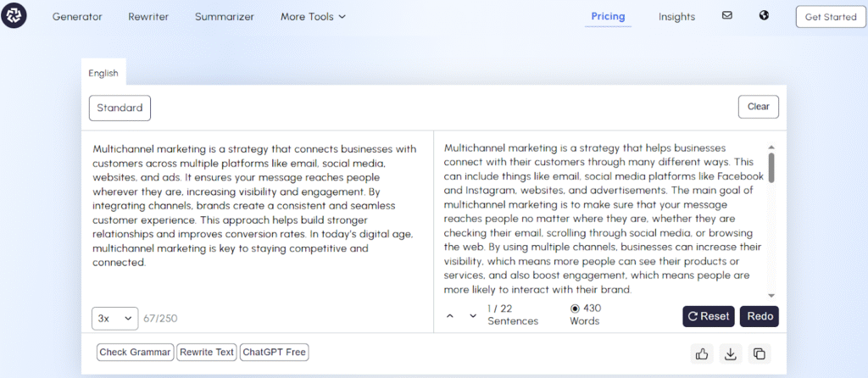868x378 pixels.
Task: Click the Check Grammar button
Action: coord(136,352)
